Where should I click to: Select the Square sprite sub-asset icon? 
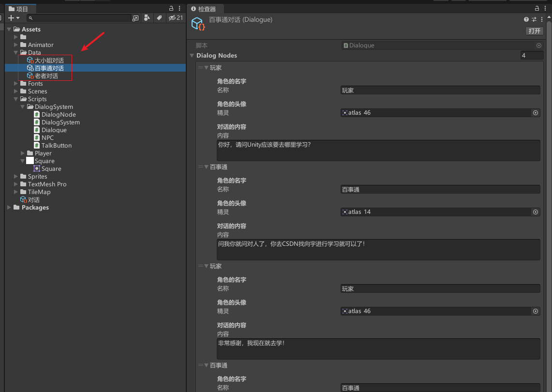[x=37, y=169]
